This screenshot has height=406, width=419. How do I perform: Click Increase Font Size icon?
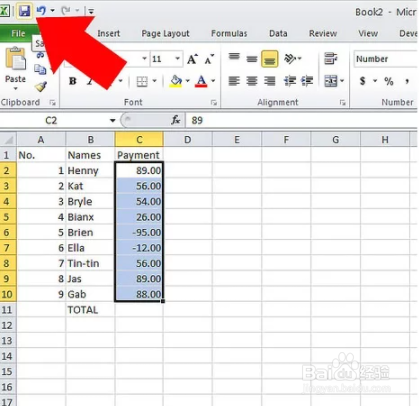(x=192, y=59)
